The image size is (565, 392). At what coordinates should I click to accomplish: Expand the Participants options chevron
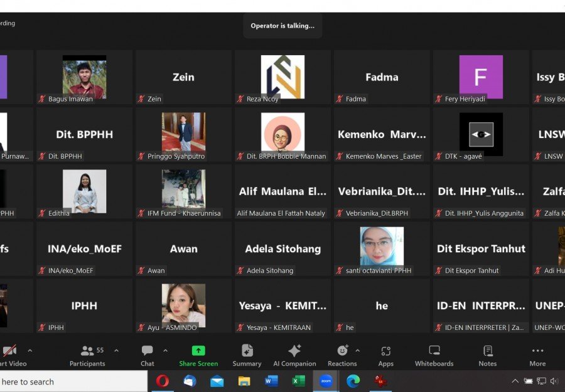[x=116, y=351]
